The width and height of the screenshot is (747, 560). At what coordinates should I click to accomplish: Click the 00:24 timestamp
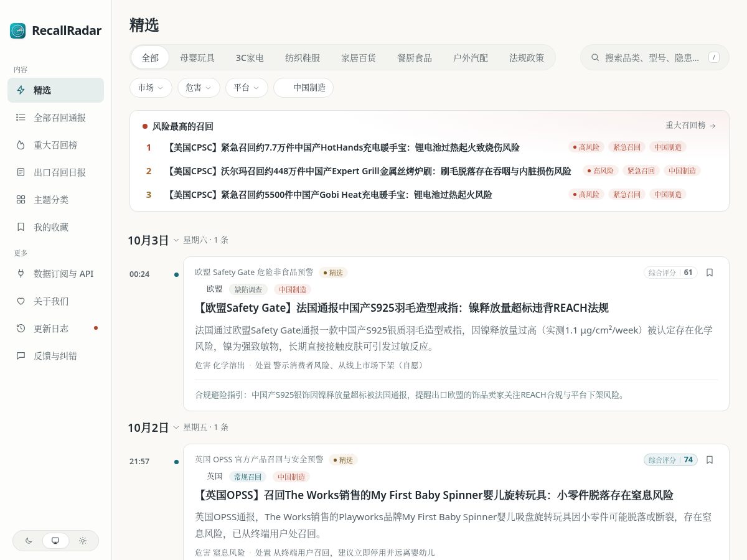point(139,274)
